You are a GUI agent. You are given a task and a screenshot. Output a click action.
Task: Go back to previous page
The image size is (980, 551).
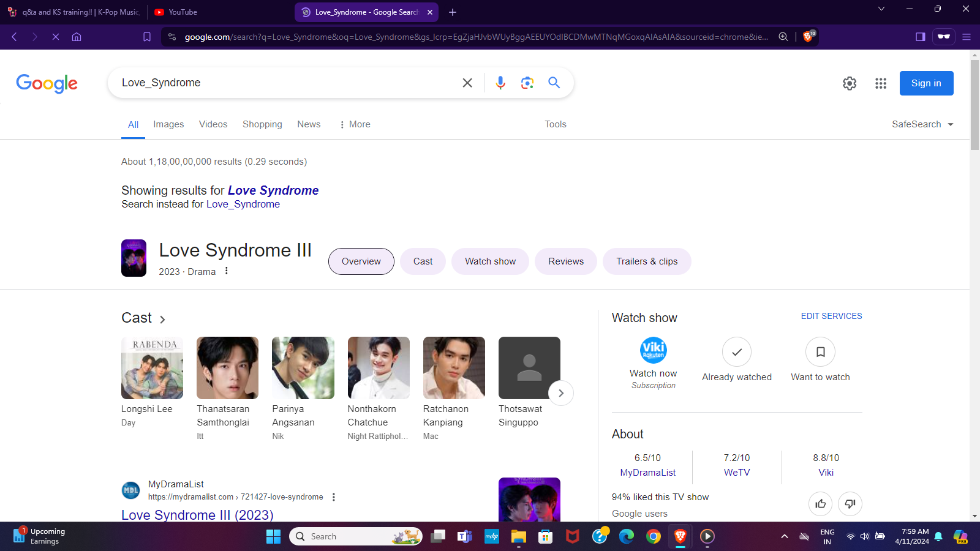[14, 37]
